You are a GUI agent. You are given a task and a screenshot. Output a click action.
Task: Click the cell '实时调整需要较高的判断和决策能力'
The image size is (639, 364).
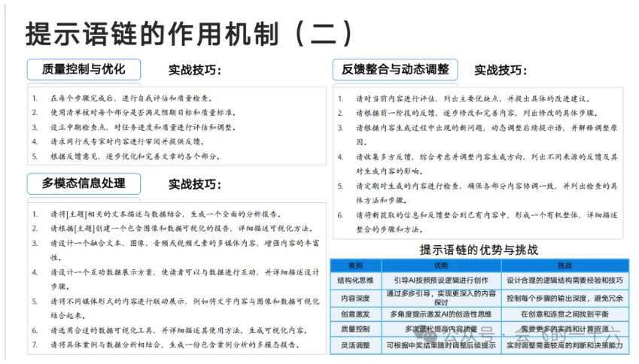tap(564, 345)
